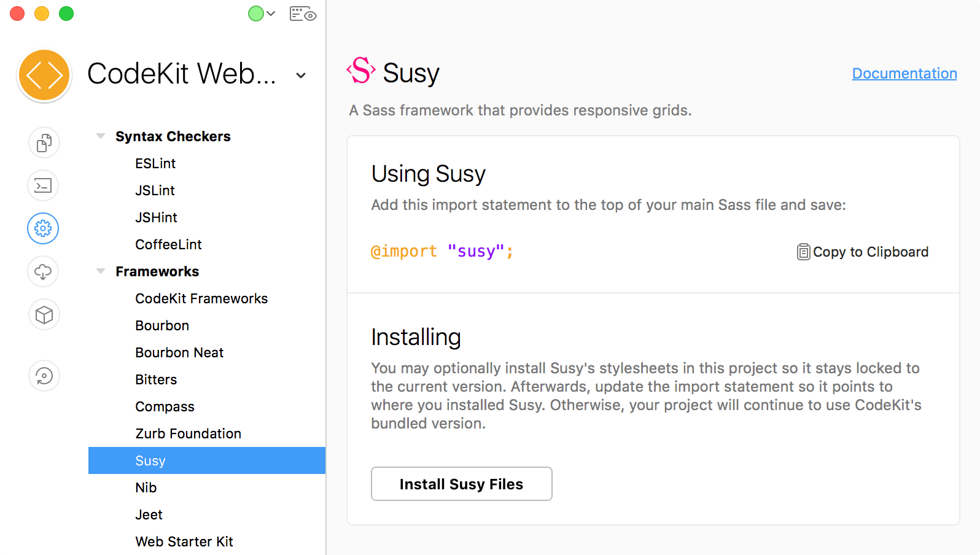The width and height of the screenshot is (980, 555).
Task: Click the pink Susy logo icon
Action: [361, 71]
